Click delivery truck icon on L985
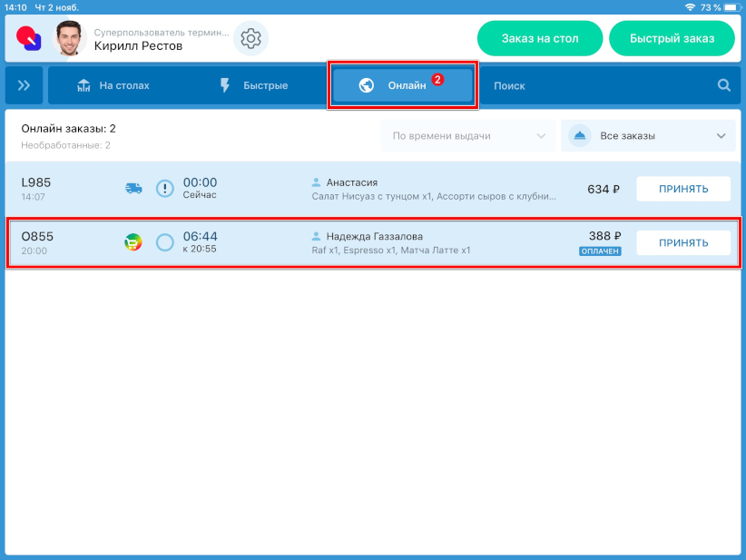Screen dimensions: 746x560 tap(133, 189)
